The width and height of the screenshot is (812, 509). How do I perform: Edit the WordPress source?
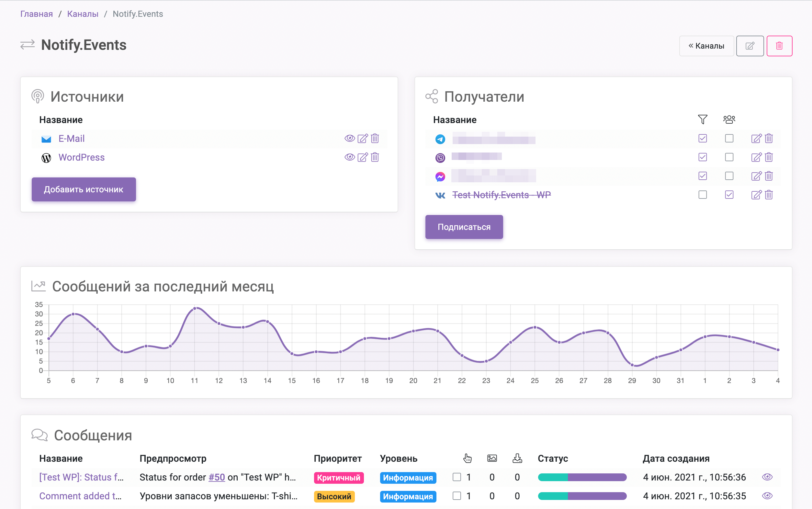pyautogui.click(x=362, y=157)
